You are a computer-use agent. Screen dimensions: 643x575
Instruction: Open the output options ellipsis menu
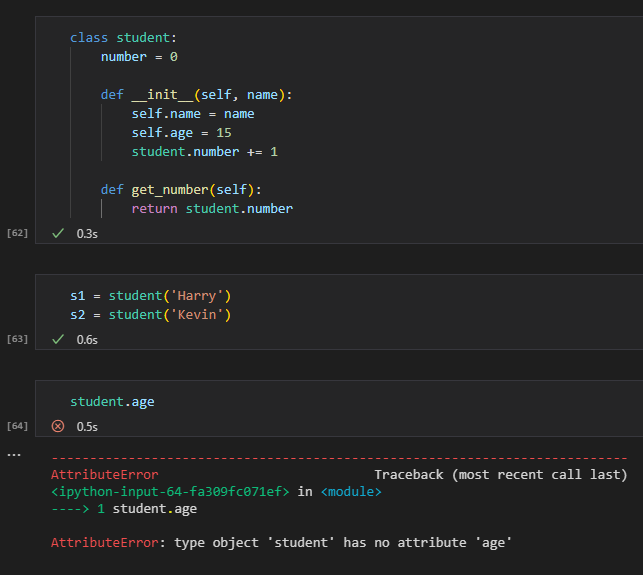pos(14,455)
